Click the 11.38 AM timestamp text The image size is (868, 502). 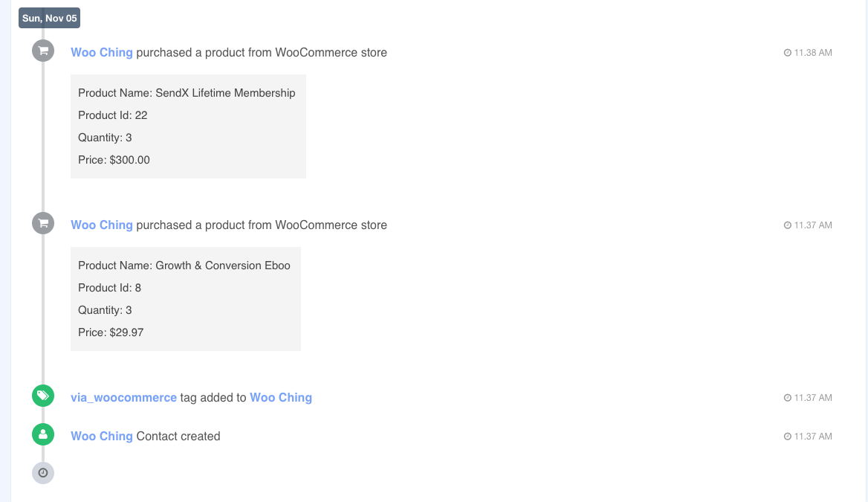tap(813, 53)
